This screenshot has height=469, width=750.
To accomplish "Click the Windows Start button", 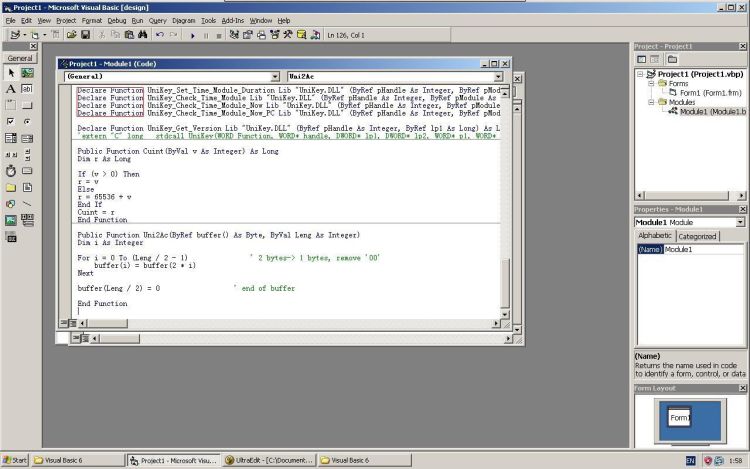I will [x=15, y=460].
